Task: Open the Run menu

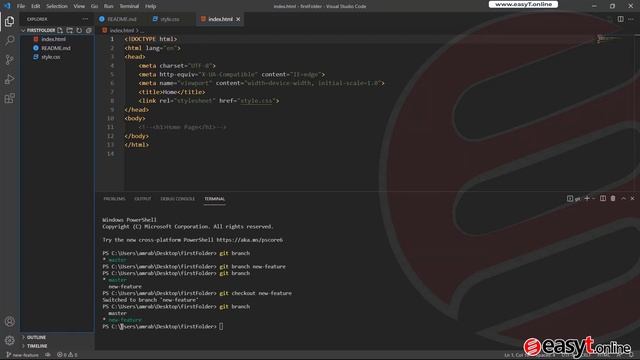Action: tap(109, 6)
